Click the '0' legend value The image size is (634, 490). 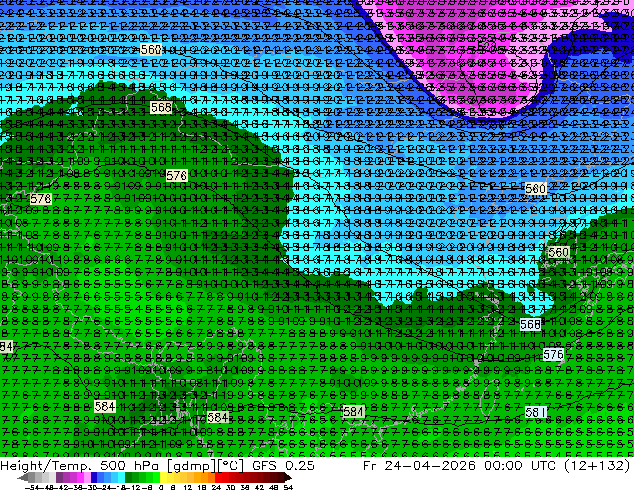pos(161,488)
